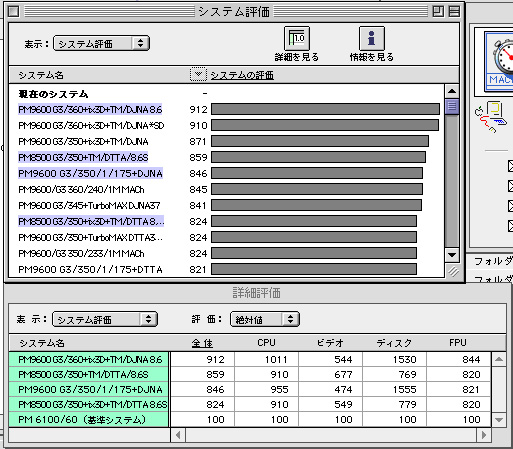513x449 pixels.
Task: Click the detail table scroll up arrow
Action: pyautogui.click(x=499, y=359)
